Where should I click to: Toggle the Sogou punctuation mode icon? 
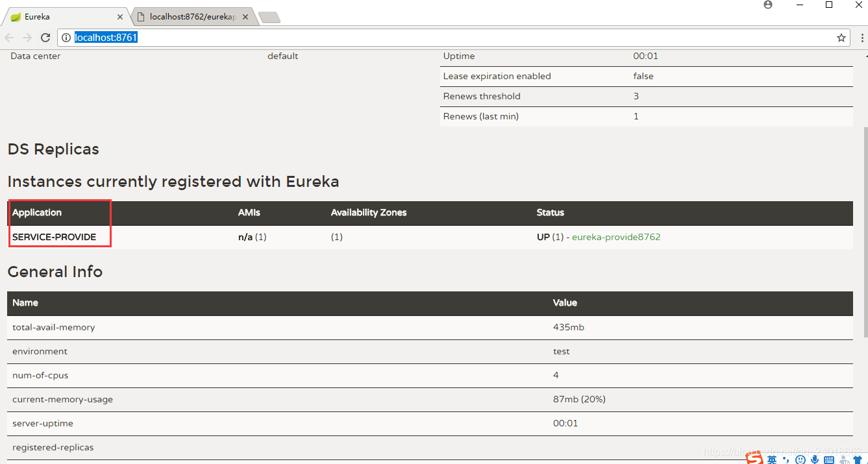click(786, 460)
